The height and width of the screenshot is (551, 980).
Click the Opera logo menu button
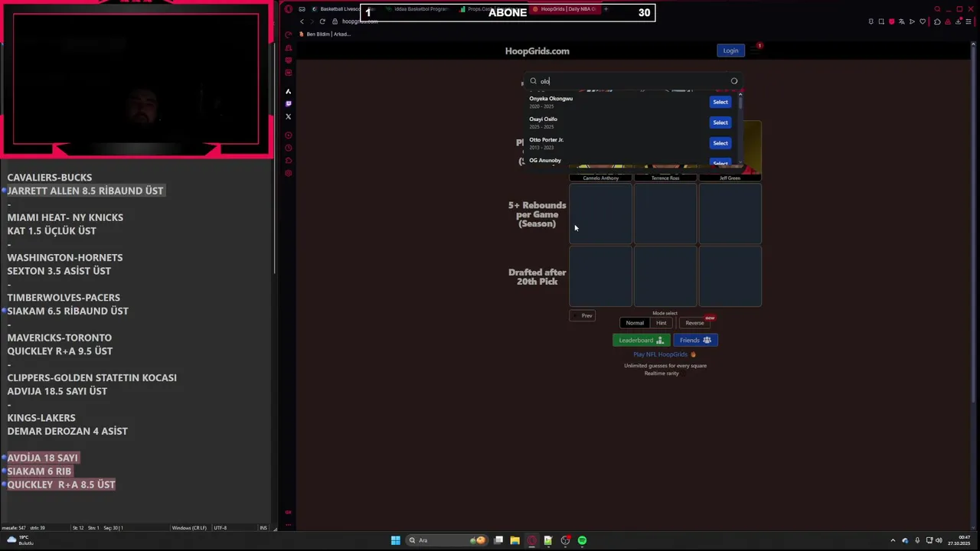[288, 9]
